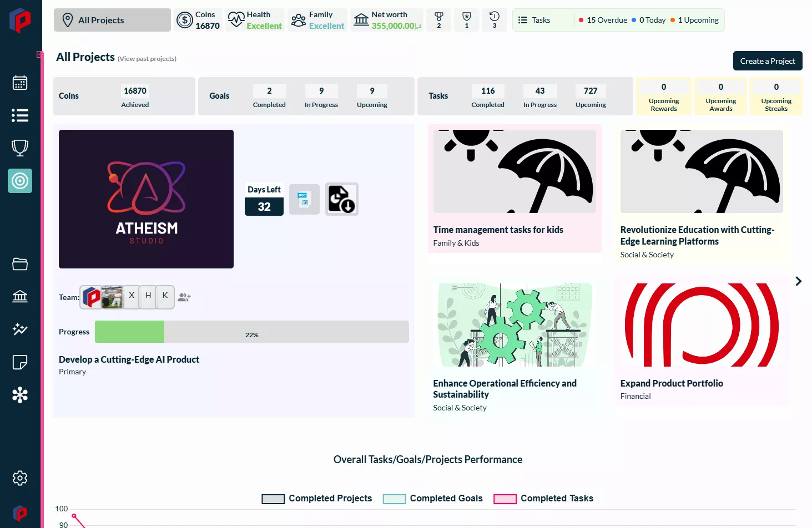Open the document file icon beside Days Left
Viewport: 812px width, 528px height.
coord(304,200)
